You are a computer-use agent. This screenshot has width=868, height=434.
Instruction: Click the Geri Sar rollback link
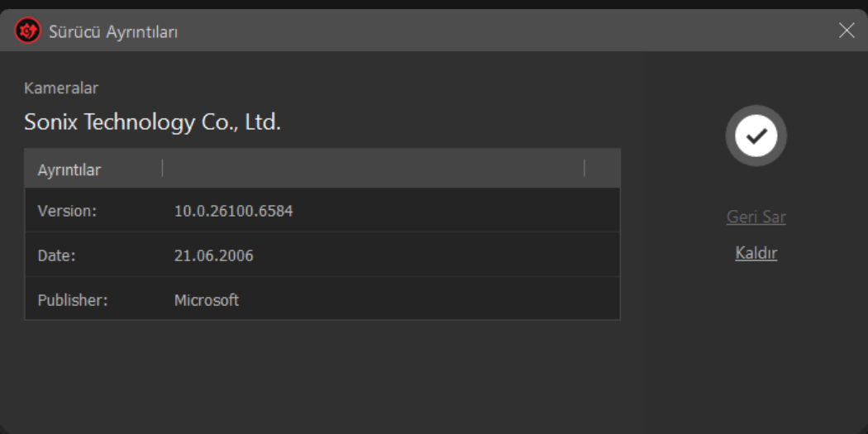tap(756, 217)
